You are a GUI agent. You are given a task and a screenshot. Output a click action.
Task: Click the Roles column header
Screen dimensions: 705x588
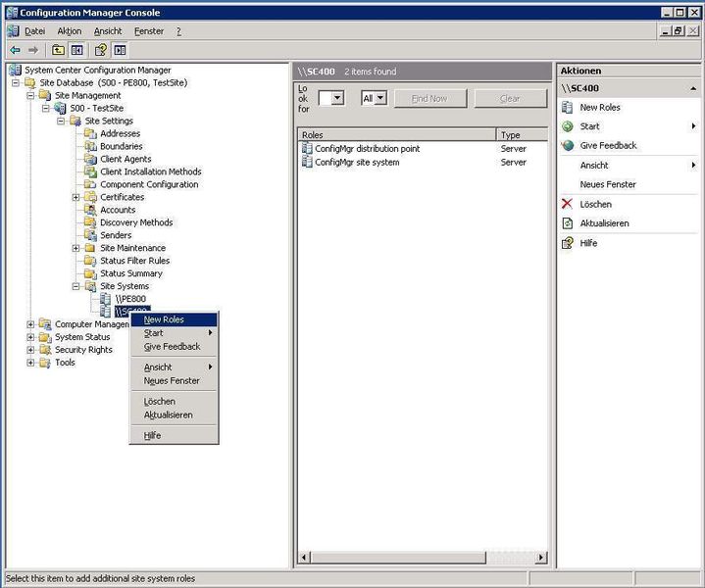(396, 134)
